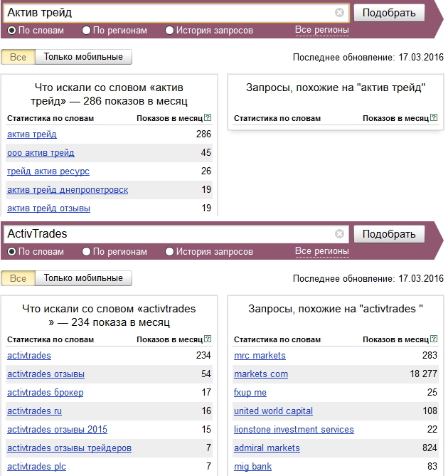The image size is (448, 476).
Task: Switch to 'Только мобильные' tab in upper block
Action: (83, 57)
